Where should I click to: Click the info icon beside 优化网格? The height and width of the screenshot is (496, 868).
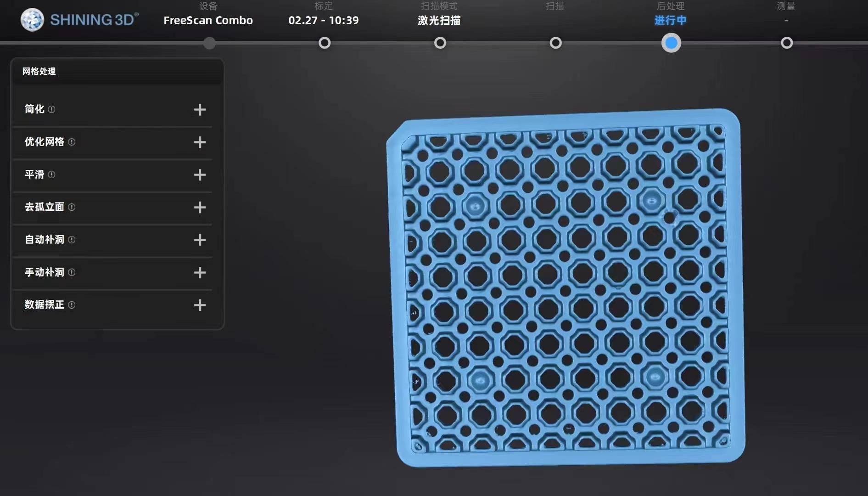(x=72, y=142)
